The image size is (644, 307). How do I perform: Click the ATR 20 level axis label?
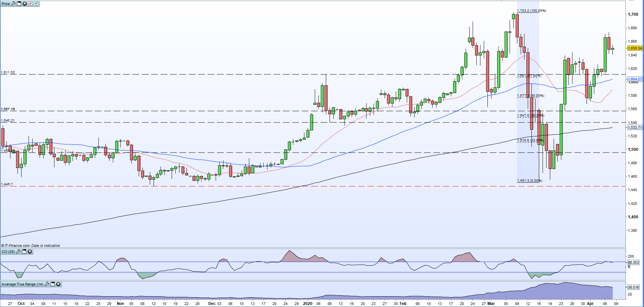[630, 294]
